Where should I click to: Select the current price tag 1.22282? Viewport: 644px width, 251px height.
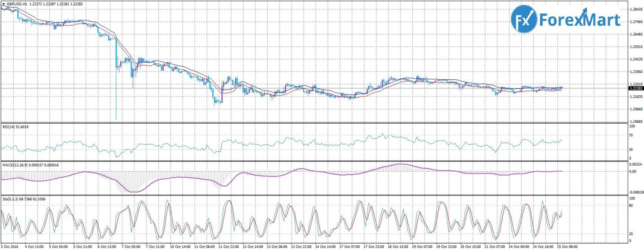click(635, 88)
